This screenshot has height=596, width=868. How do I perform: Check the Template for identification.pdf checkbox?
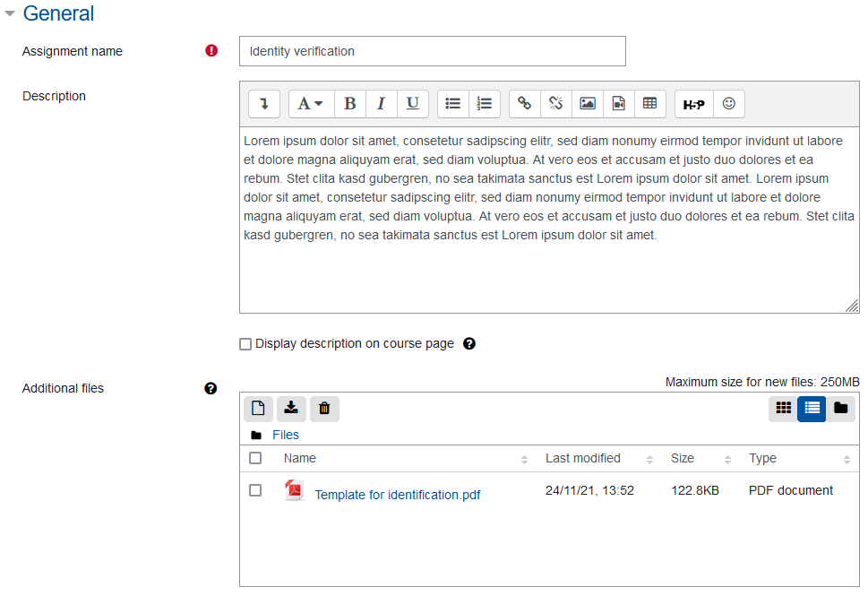click(255, 489)
